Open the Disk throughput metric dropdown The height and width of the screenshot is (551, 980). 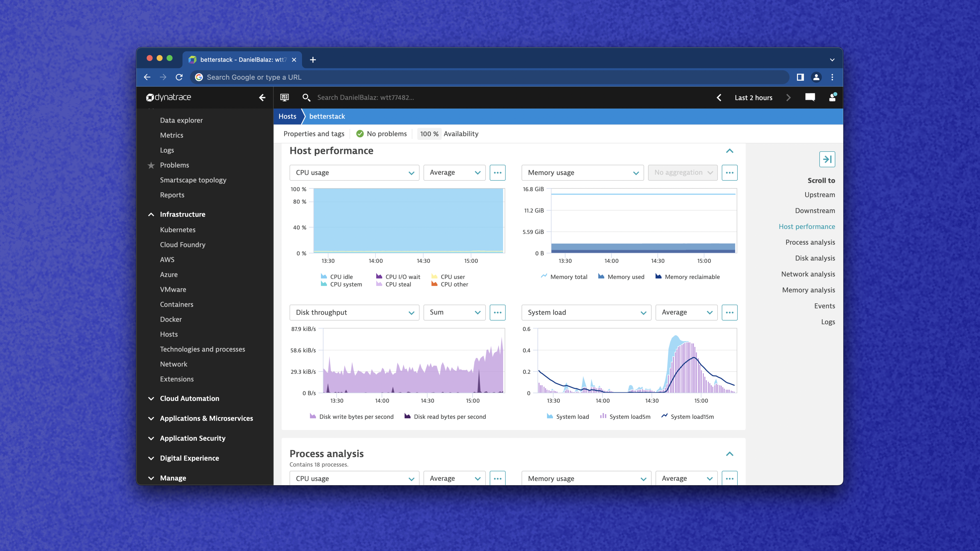pos(353,312)
